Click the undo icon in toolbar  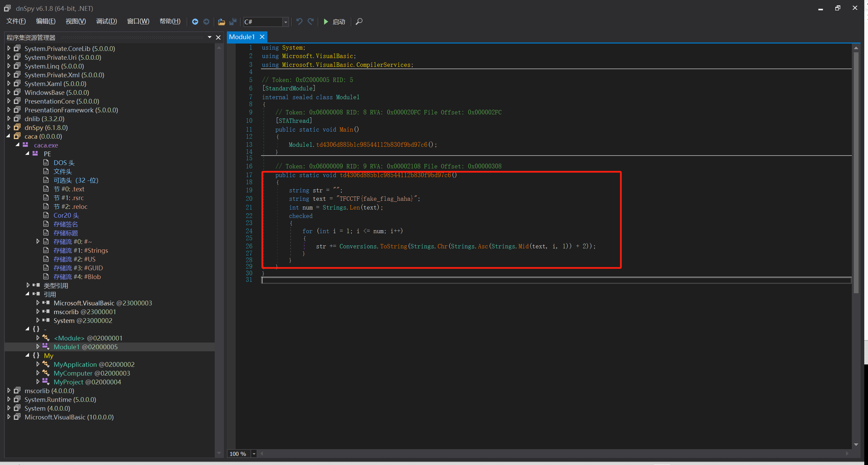[299, 22]
